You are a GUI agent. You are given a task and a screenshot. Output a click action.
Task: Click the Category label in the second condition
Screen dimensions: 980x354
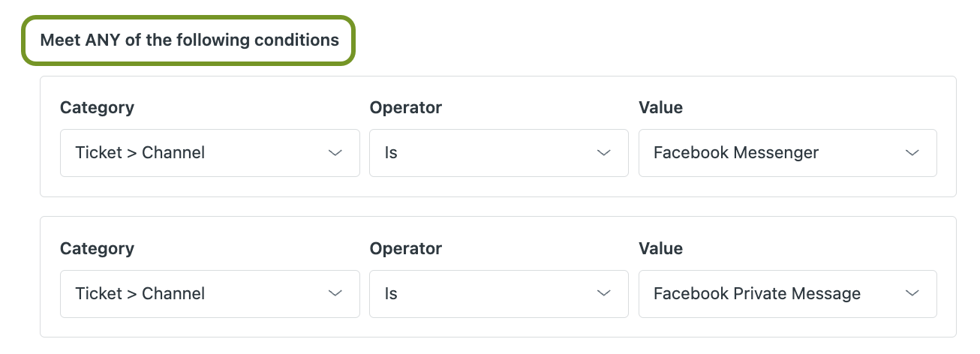point(97,248)
